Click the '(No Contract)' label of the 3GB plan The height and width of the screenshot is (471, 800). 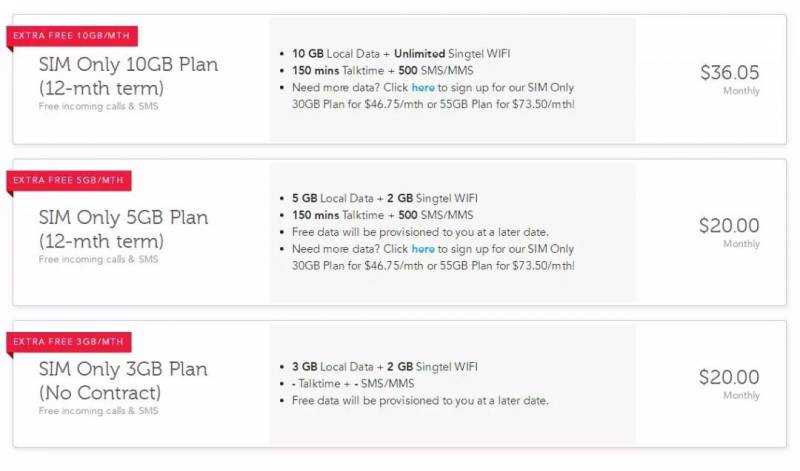point(99,392)
